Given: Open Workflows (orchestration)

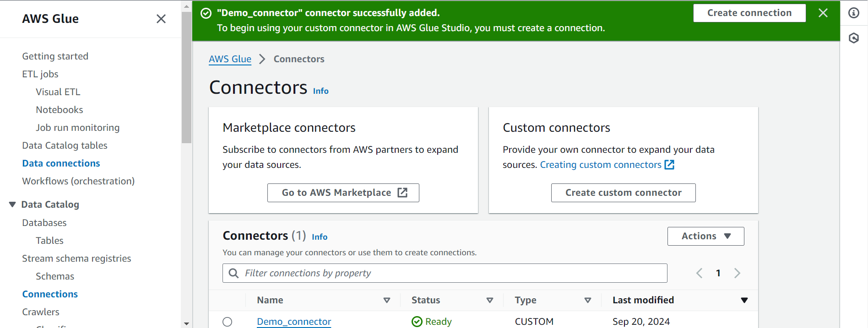Looking at the screenshot, I should pos(78,181).
